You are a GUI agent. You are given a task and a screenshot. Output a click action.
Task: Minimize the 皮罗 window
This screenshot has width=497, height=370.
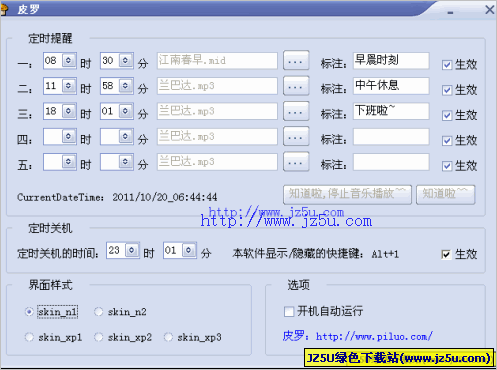450,12
